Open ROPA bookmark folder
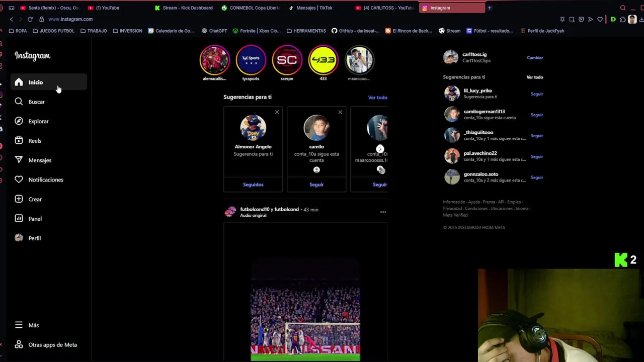Screen dimensions: 644x362 (18, 31)
